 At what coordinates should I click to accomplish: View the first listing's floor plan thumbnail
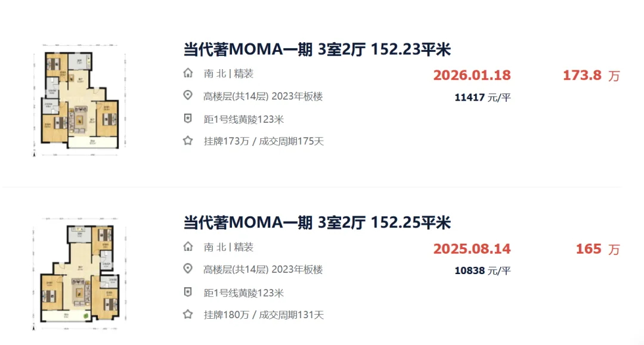[79, 100]
